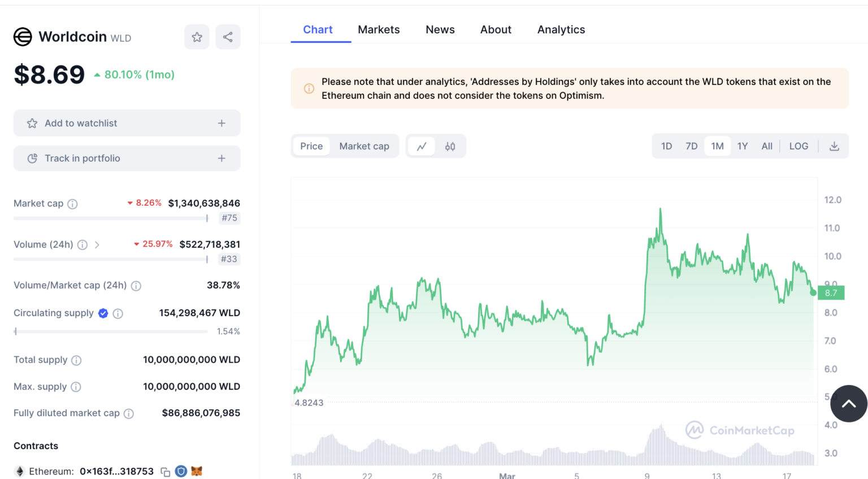Switch to the Analytics tab
Screen dimensions: 868x479
click(x=561, y=29)
